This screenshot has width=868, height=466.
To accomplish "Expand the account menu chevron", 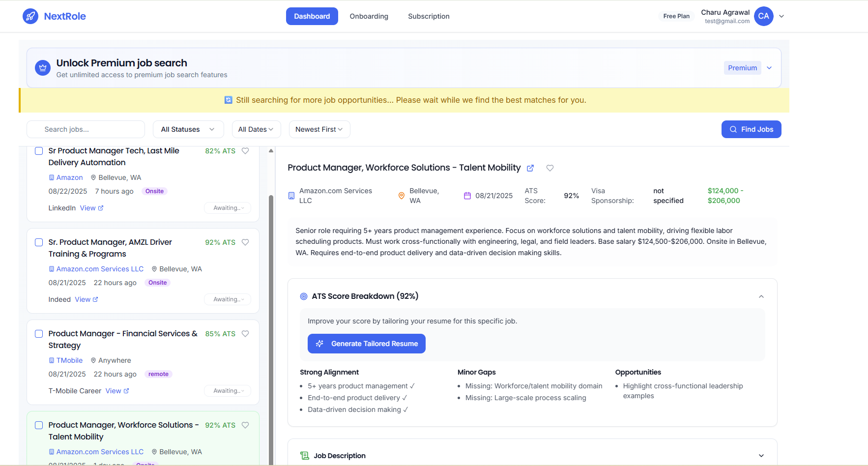I will pos(781,16).
